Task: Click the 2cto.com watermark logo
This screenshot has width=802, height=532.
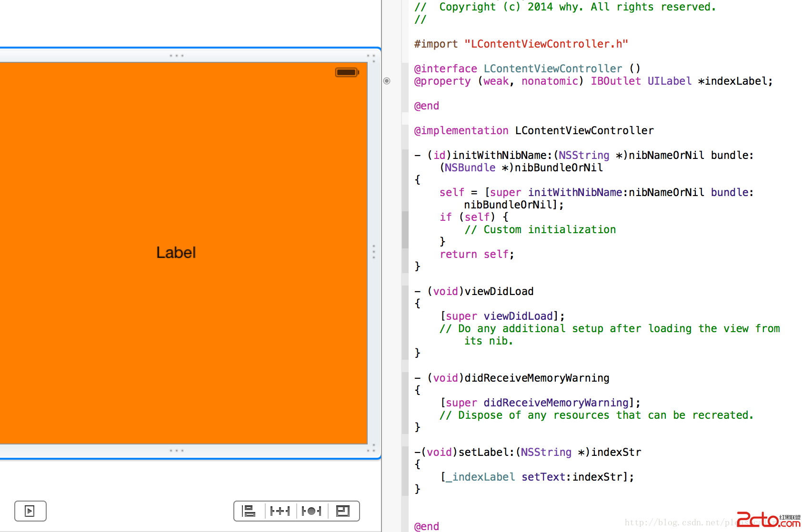Action: [x=768, y=519]
